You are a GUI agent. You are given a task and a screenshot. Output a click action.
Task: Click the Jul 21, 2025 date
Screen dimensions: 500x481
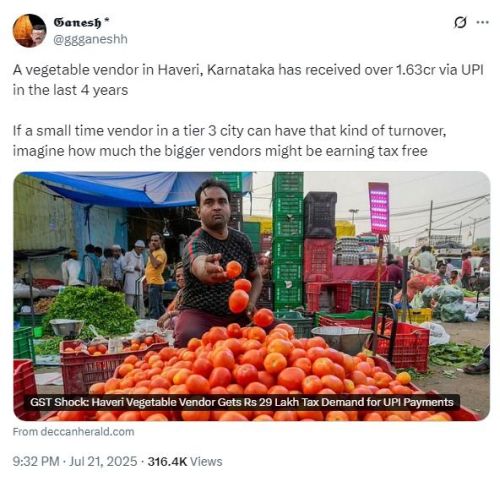[103, 462]
